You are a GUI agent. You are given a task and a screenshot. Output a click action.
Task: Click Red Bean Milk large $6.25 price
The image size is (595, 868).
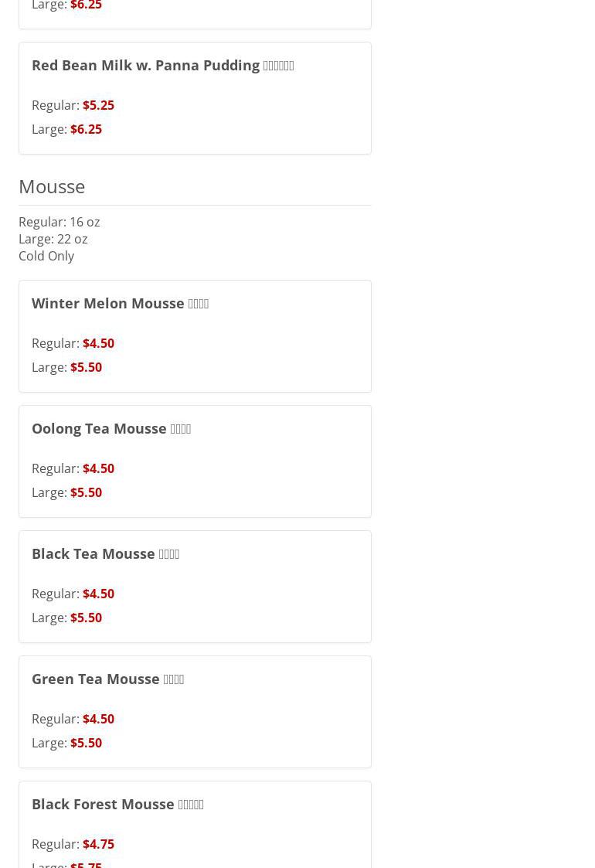coord(86,129)
